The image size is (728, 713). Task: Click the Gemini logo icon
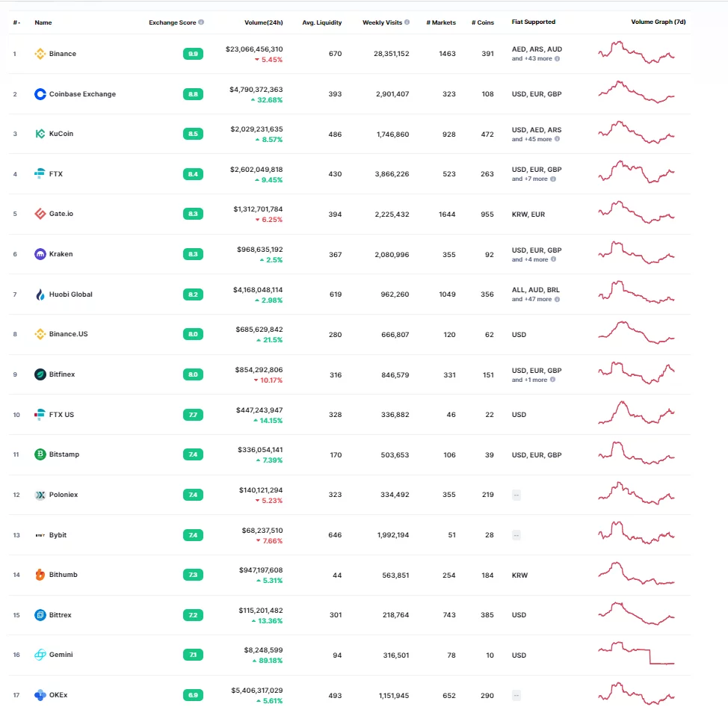pyautogui.click(x=40, y=655)
